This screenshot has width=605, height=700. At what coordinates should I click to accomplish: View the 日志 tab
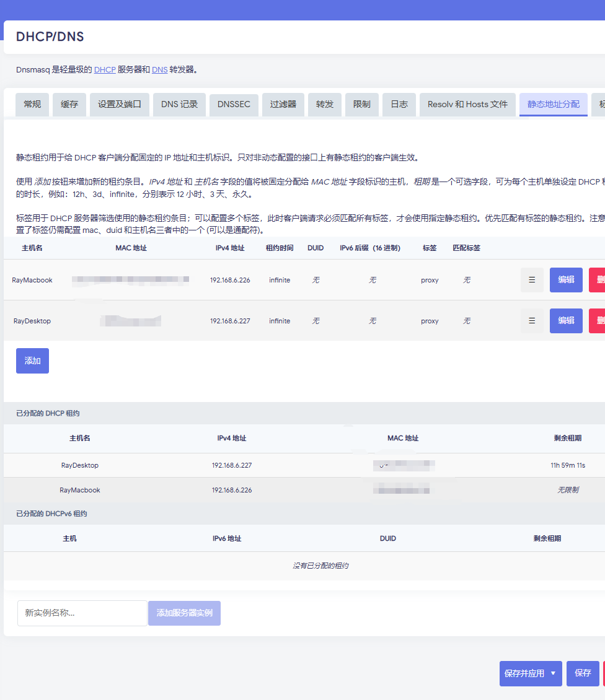tap(399, 105)
